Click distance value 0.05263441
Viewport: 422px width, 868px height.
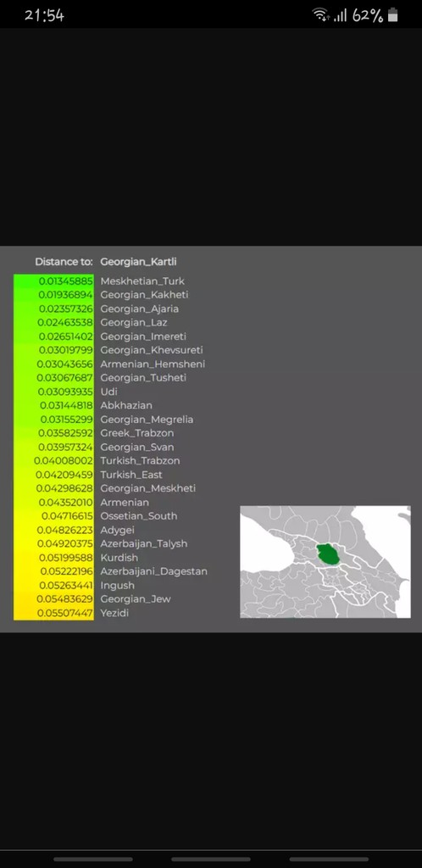click(66, 586)
